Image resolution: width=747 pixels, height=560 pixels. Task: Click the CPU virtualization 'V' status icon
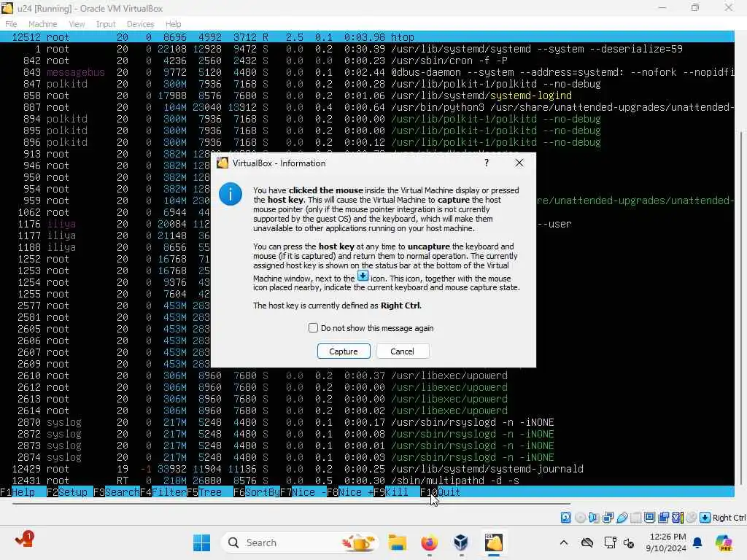[678, 518]
